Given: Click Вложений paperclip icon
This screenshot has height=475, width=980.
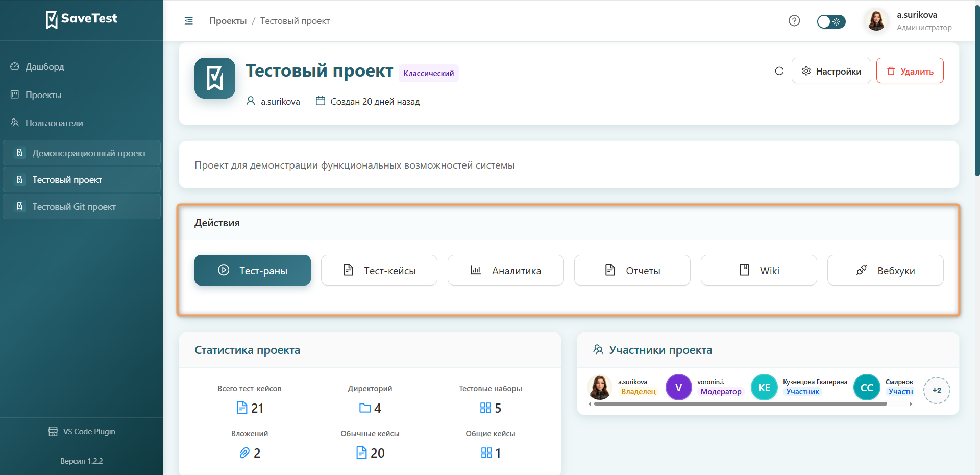Looking at the screenshot, I should click(x=245, y=453).
